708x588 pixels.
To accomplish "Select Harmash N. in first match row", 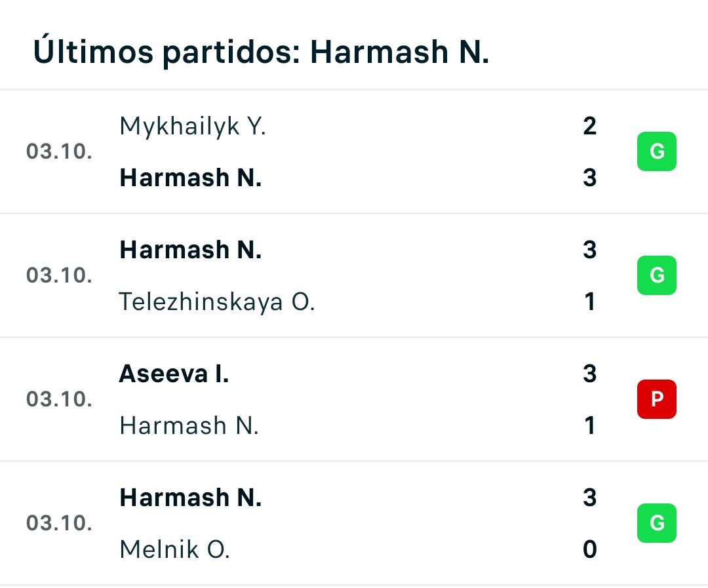I will [191, 178].
